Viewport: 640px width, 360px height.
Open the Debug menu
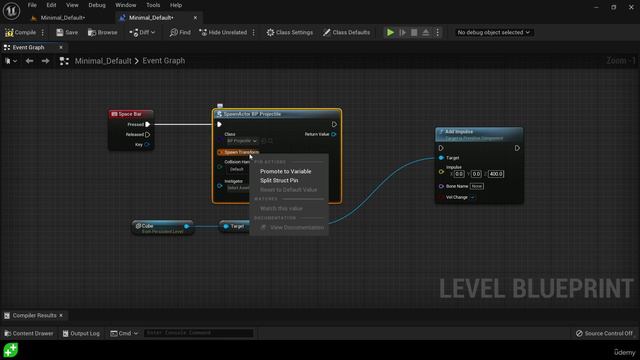click(x=97, y=5)
